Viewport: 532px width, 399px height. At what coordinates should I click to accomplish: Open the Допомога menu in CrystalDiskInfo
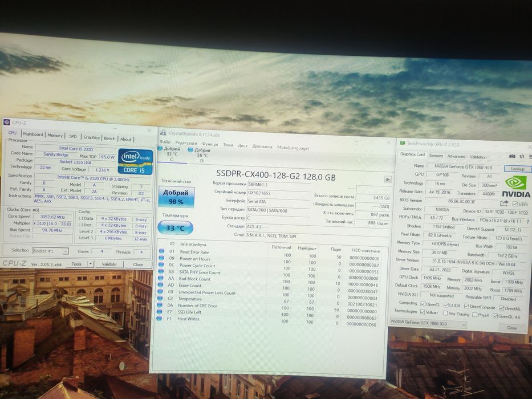click(262, 146)
